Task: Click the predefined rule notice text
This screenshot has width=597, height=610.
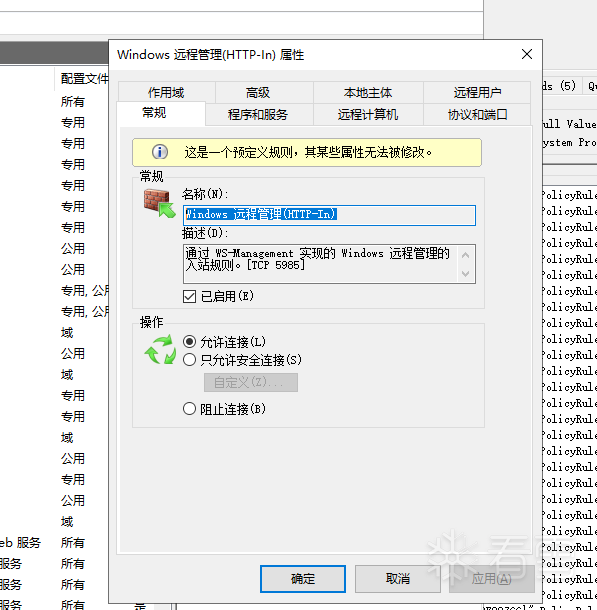Action: click(x=308, y=152)
